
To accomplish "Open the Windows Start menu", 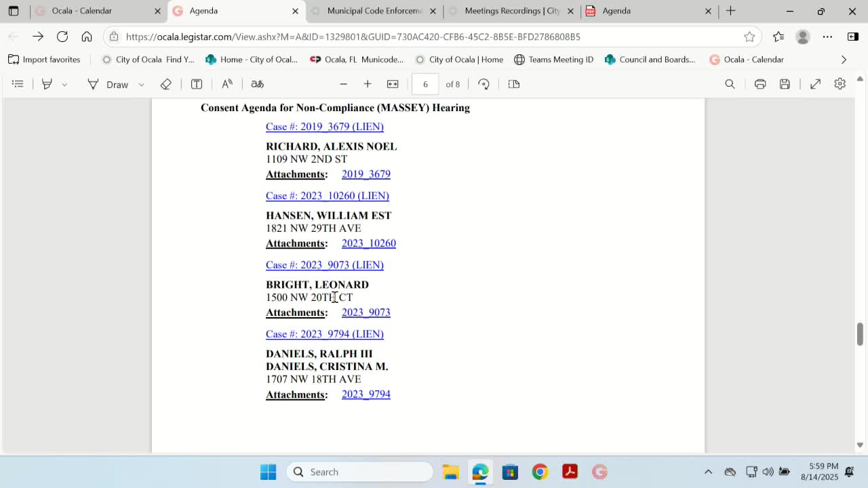I will click(x=268, y=472).
